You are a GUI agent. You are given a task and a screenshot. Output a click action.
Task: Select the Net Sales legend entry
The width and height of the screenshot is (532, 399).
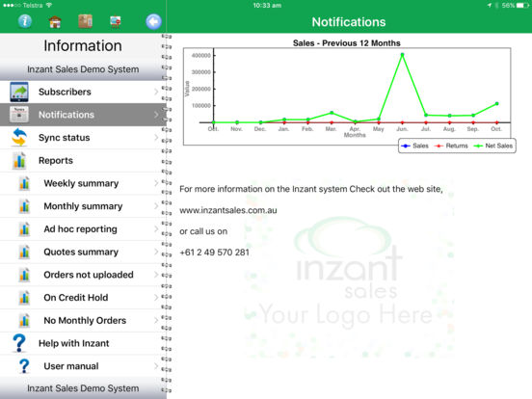coord(493,146)
